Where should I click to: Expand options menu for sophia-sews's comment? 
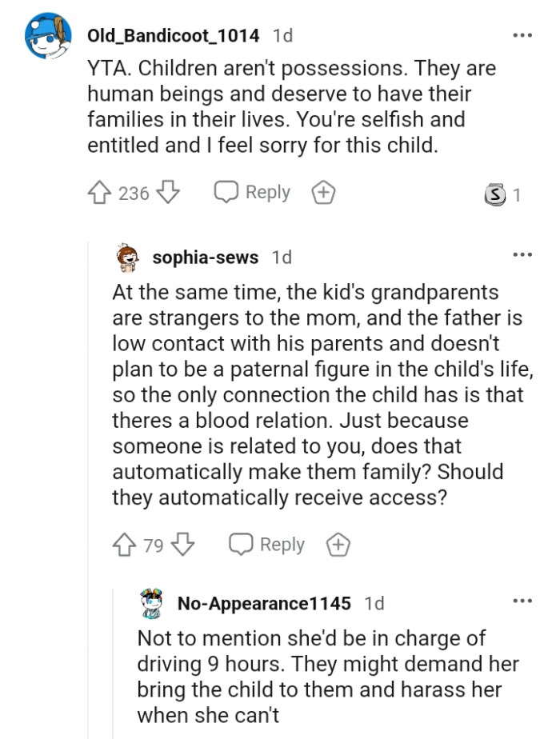(x=522, y=254)
